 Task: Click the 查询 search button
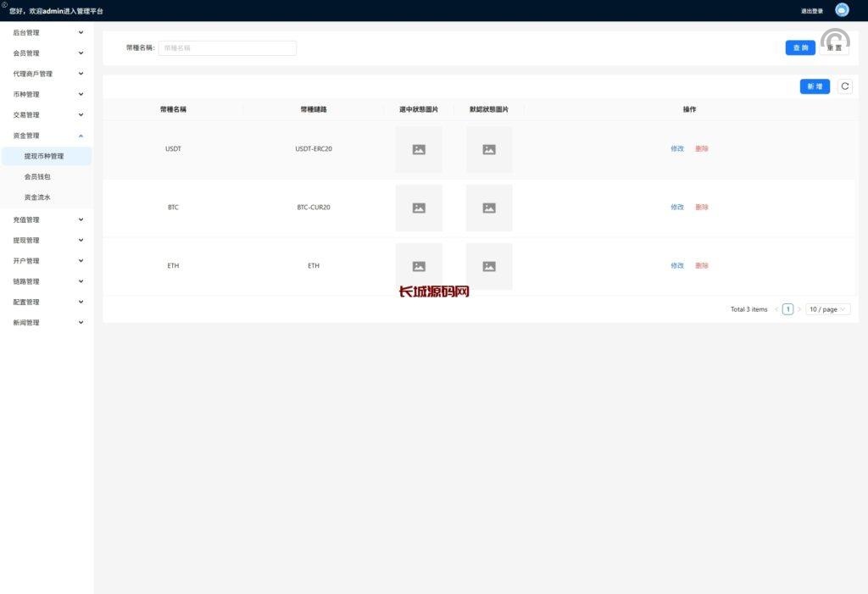pyautogui.click(x=800, y=48)
